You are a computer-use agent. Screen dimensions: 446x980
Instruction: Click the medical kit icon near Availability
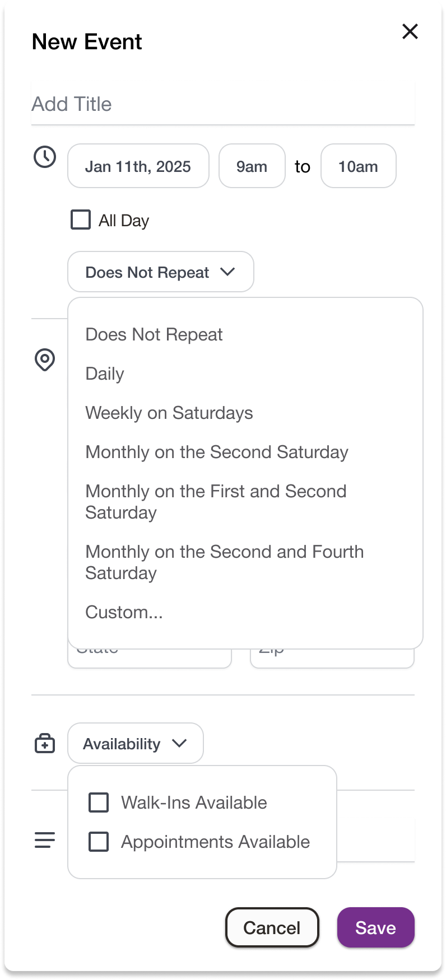(45, 743)
